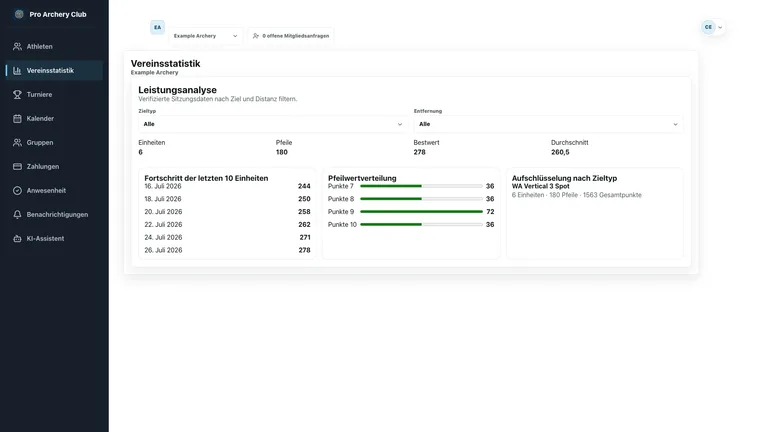Navigate to Gruppen
The width and height of the screenshot is (768, 432).
(54, 143)
